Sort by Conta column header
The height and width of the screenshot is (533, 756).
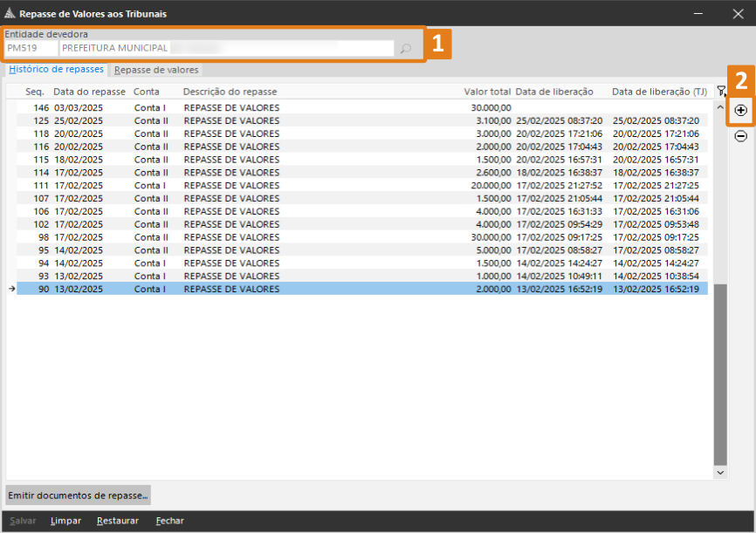(x=146, y=92)
